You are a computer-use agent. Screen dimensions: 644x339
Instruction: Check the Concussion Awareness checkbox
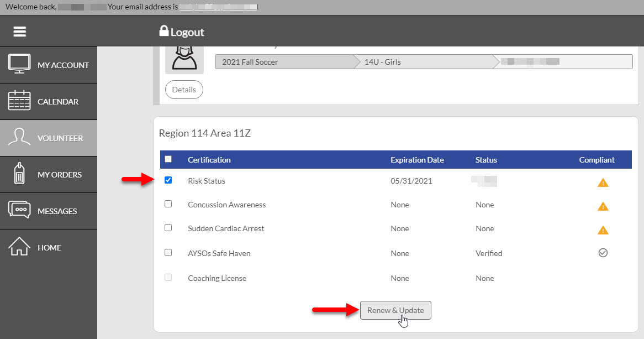(x=168, y=204)
